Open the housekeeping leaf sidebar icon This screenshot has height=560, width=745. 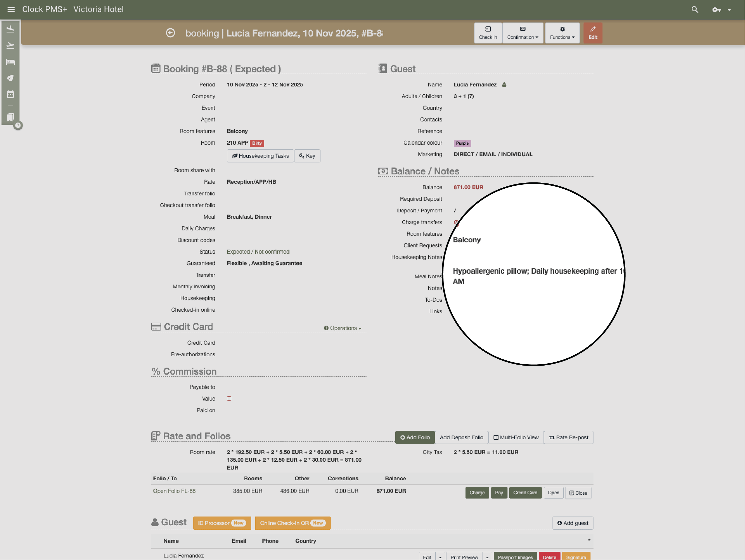point(10,78)
